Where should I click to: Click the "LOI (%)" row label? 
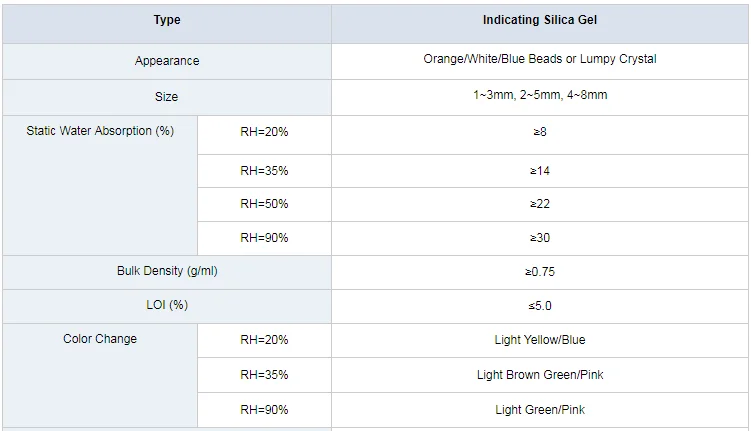167,305
